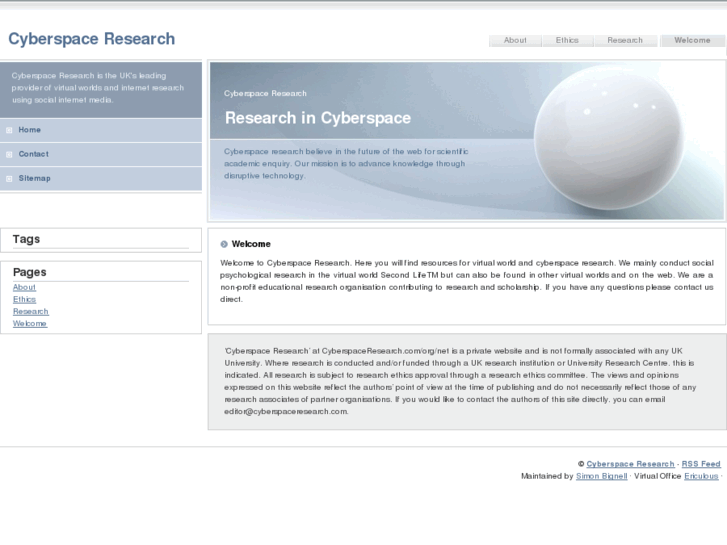Select the Welcome tab in top navigation
The height and width of the screenshot is (545, 727).
point(692,40)
